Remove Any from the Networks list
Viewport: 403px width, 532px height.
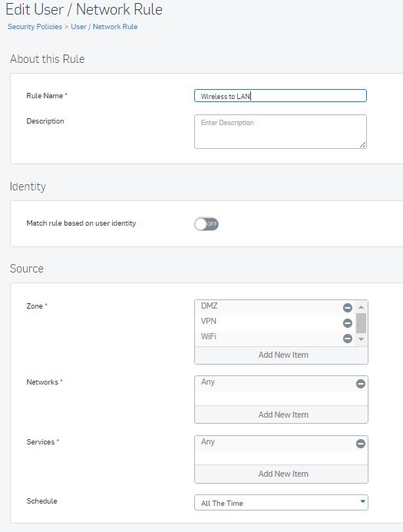coord(361,384)
